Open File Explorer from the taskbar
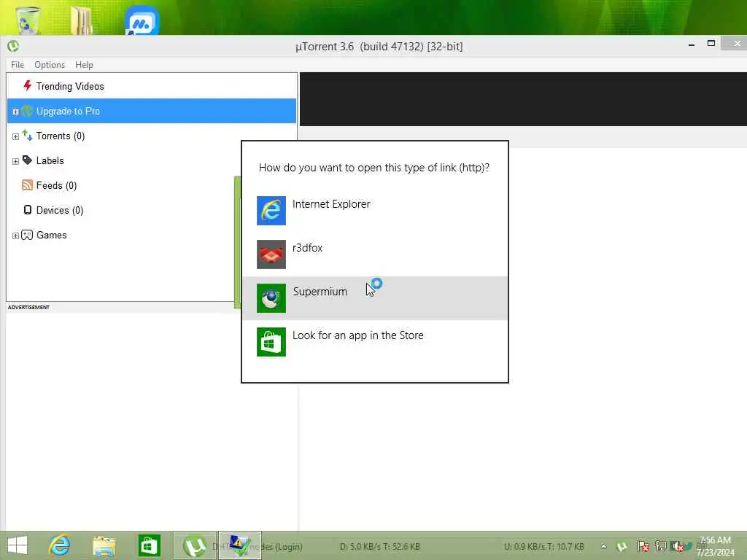The width and height of the screenshot is (747, 560). pos(104,546)
